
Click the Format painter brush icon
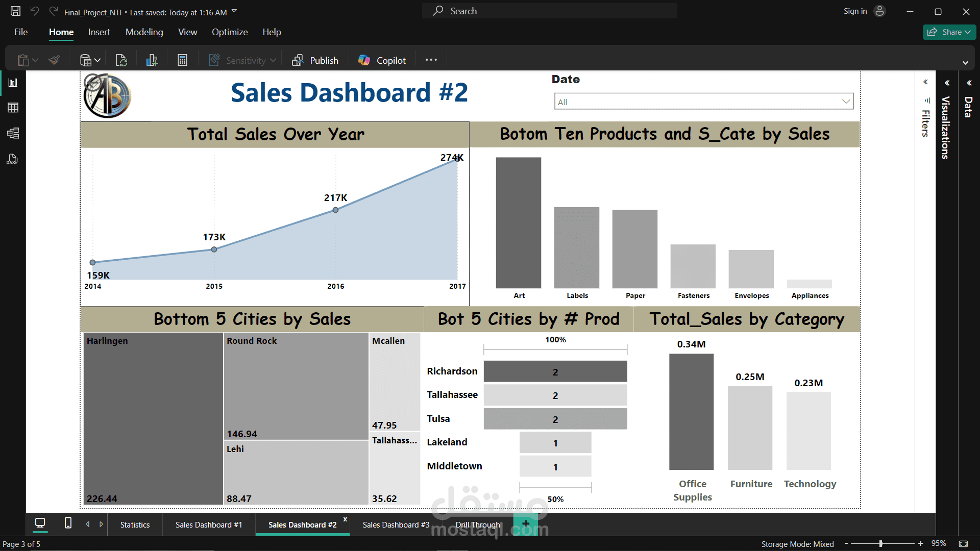click(54, 60)
